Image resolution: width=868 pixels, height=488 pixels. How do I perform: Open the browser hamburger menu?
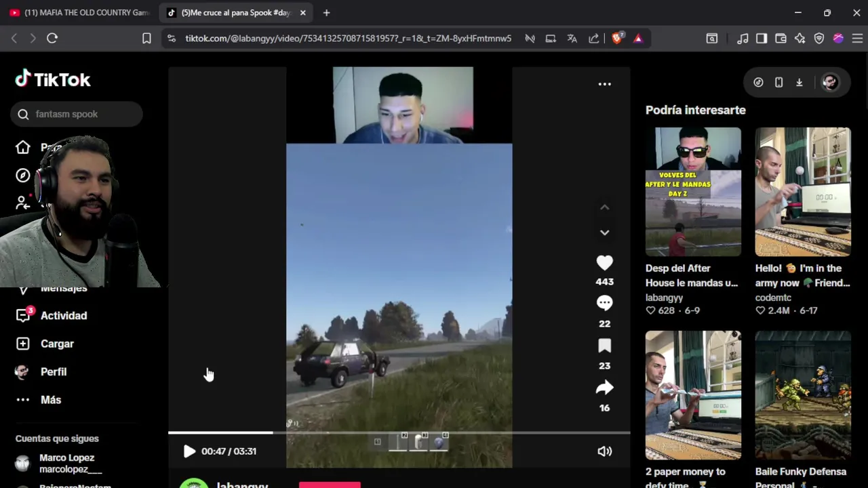857,39
